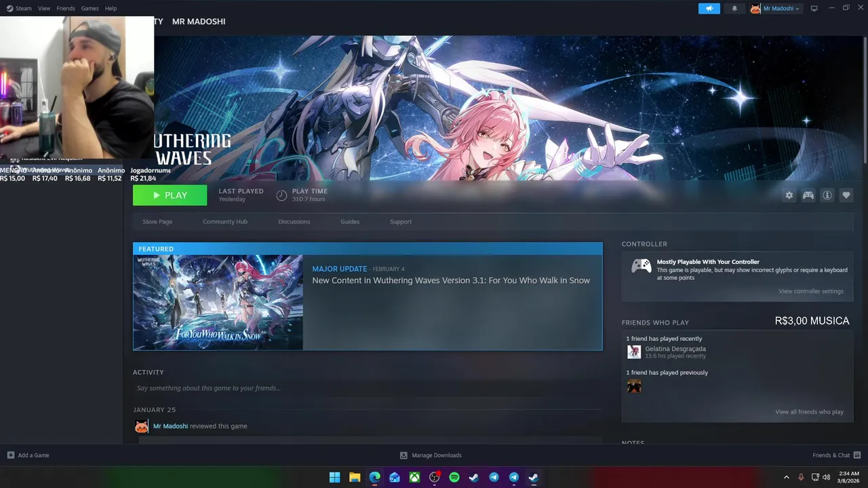
Task: Open Xbox app from taskbar
Action: (x=414, y=477)
